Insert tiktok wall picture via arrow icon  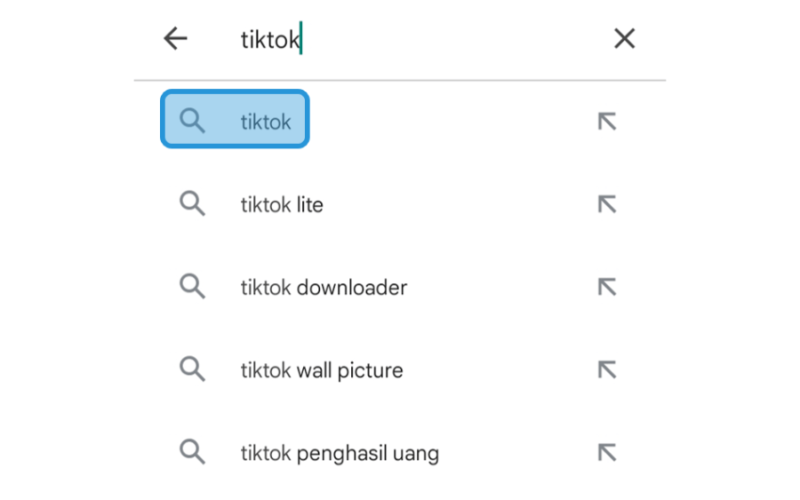coord(607,369)
